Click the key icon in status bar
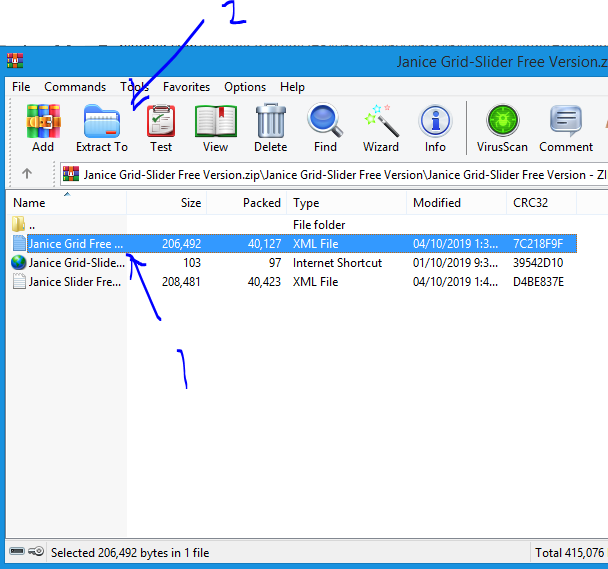This screenshot has height=569, width=608. pyautogui.click(x=36, y=551)
